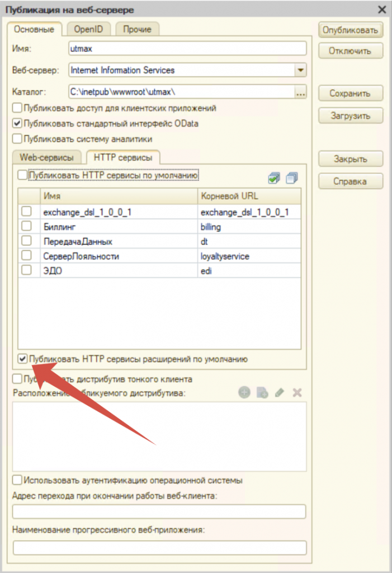This screenshot has width=392, height=573.
Task: Select the edi root URL cell
Action: (249, 270)
